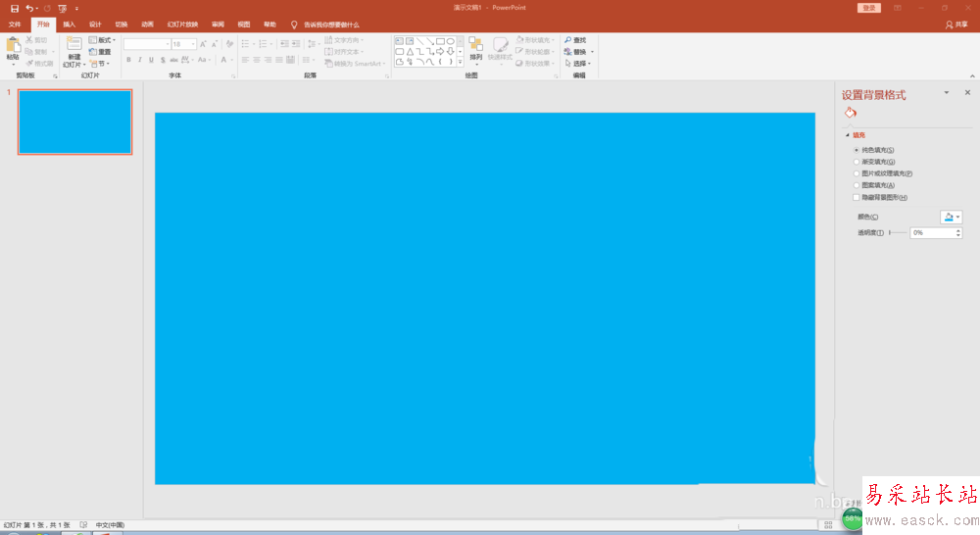The width and height of the screenshot is (980, 535).
Task: Switch to the Design (设计) tab
Action: [95, 25]
